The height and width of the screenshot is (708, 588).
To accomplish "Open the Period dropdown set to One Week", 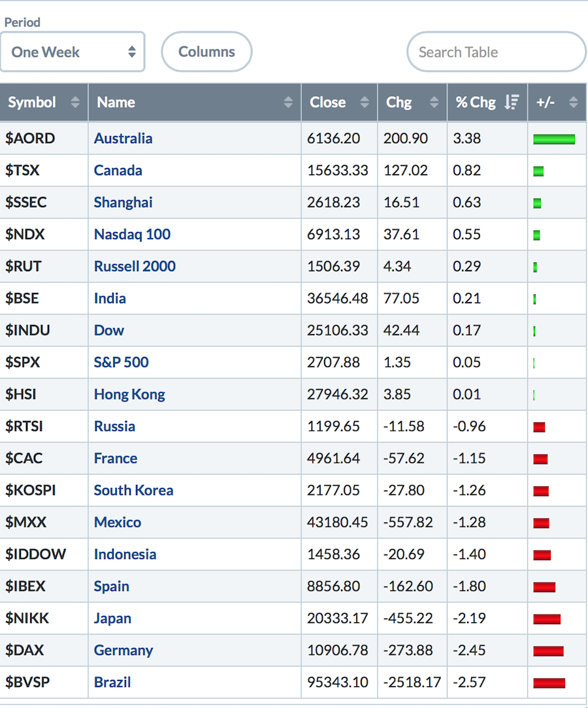I will [73, 52].
